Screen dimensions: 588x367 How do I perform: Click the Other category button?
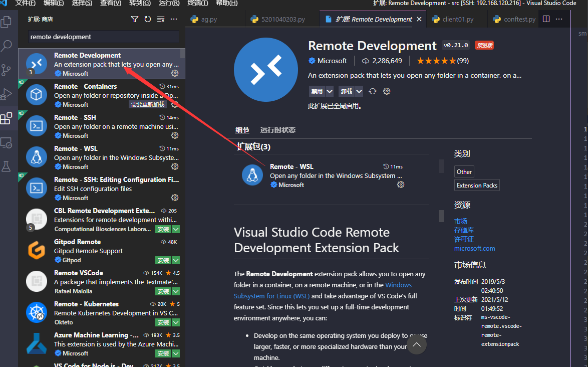click(x=464, y=172)
